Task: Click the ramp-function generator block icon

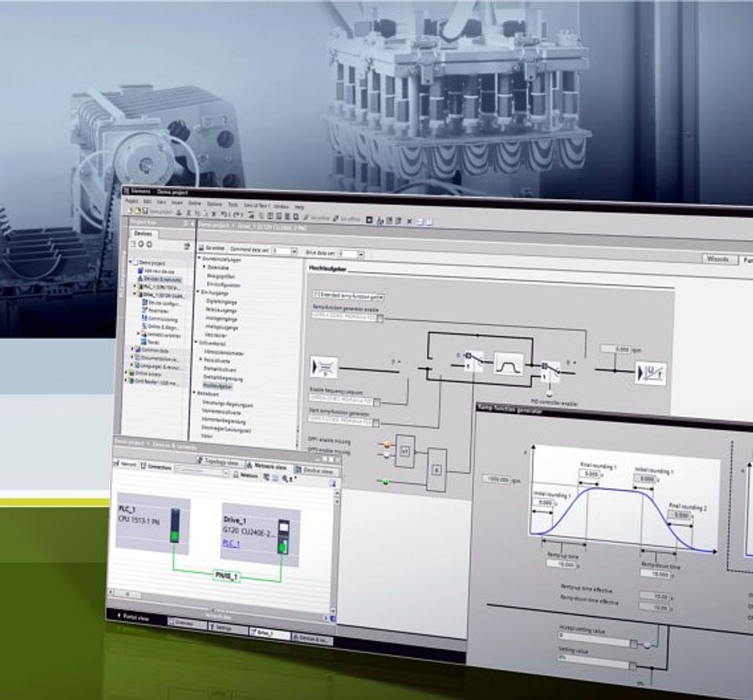Action: tap(508, 363)
